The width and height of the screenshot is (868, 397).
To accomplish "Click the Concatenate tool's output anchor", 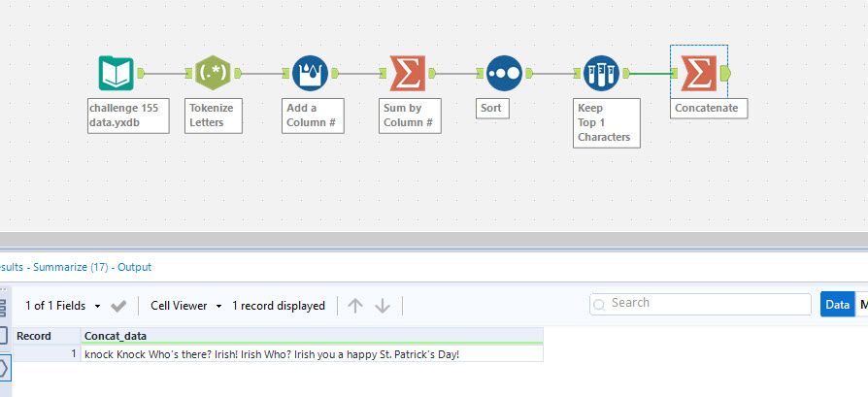I will coord(726,73).
